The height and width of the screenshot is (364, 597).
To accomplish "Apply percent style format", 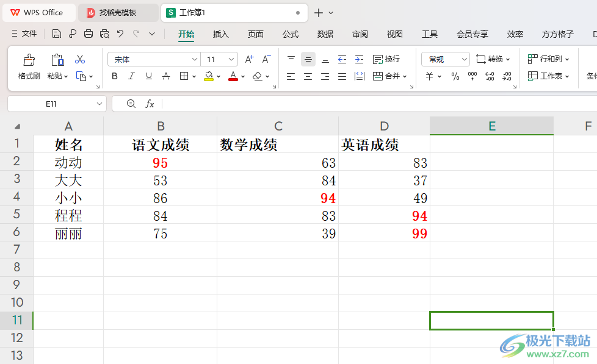I will (455, 76).
